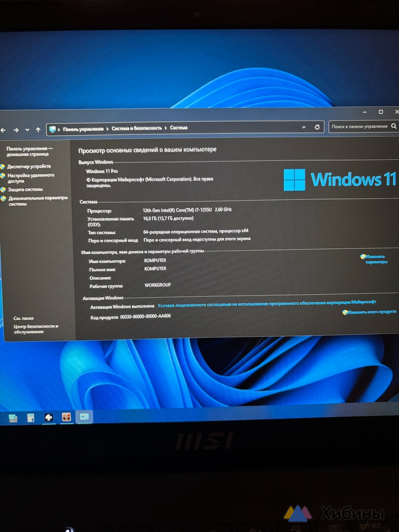The image size is (399, 532).
Task: Open 'Настройка удаленного доступа' settings
Action: click(x=31, y=178)
